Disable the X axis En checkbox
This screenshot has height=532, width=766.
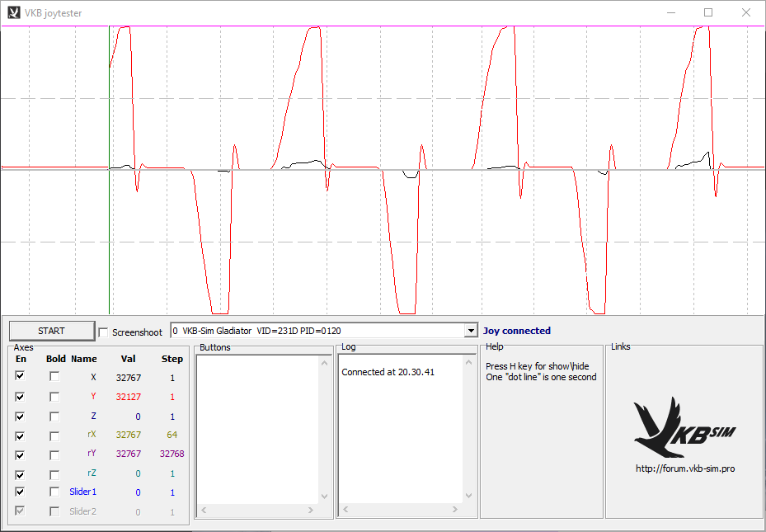tap(20, 376)
